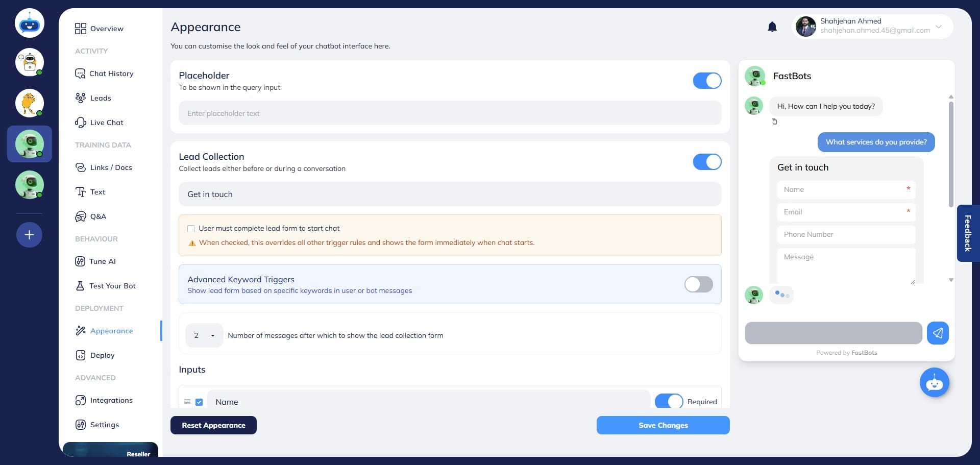Open Test Your Bot
Image resolution: width=980 pixels, height=465 pixels.
pos(112,286)
